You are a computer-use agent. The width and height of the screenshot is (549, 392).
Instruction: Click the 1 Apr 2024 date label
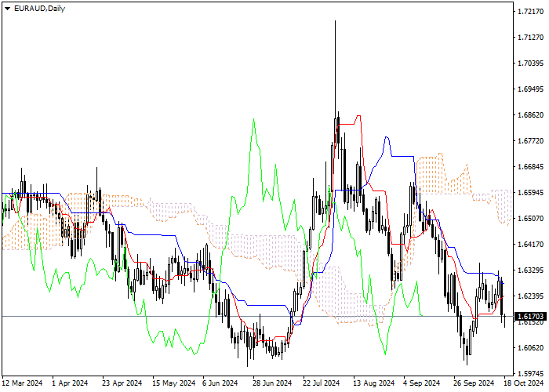coord(70,383)
